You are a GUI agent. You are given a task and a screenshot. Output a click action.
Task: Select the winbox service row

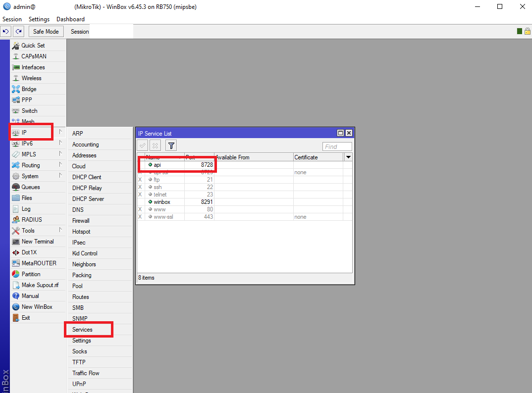[x=245, y=202]
